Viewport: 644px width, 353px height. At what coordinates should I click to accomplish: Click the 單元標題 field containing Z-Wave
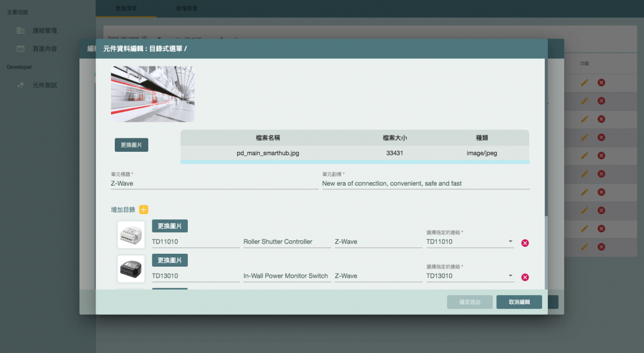pyautogui.click(x=214, y=183)
